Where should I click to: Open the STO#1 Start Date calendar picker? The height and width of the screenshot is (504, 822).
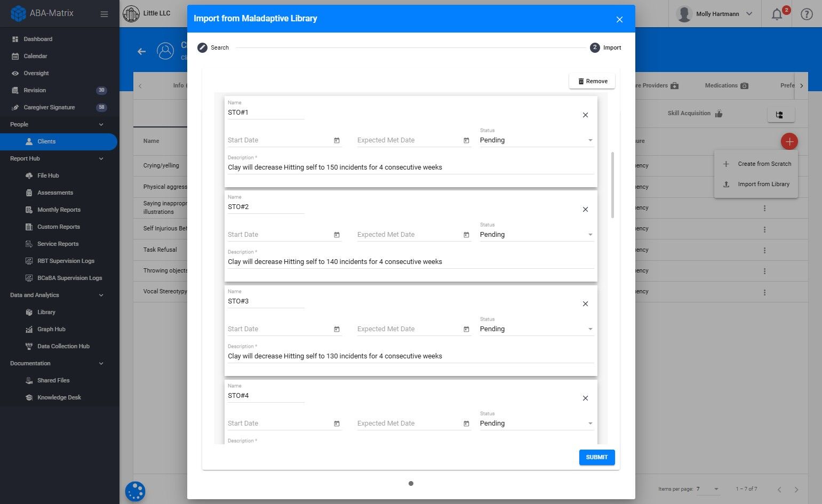(x=337, y=140)
